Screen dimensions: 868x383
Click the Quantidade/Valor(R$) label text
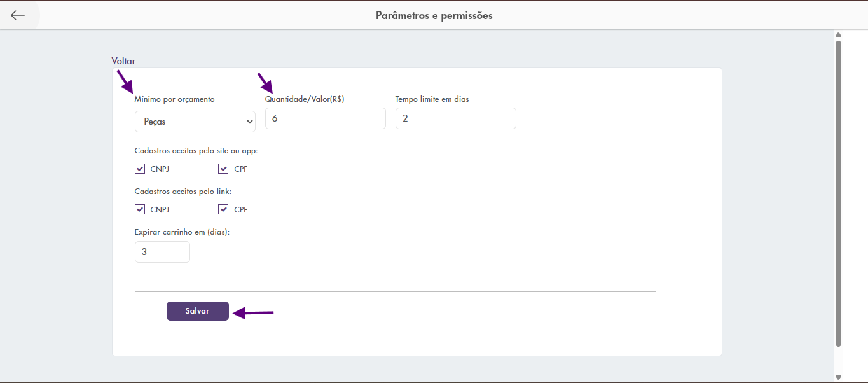pos(305,99)
